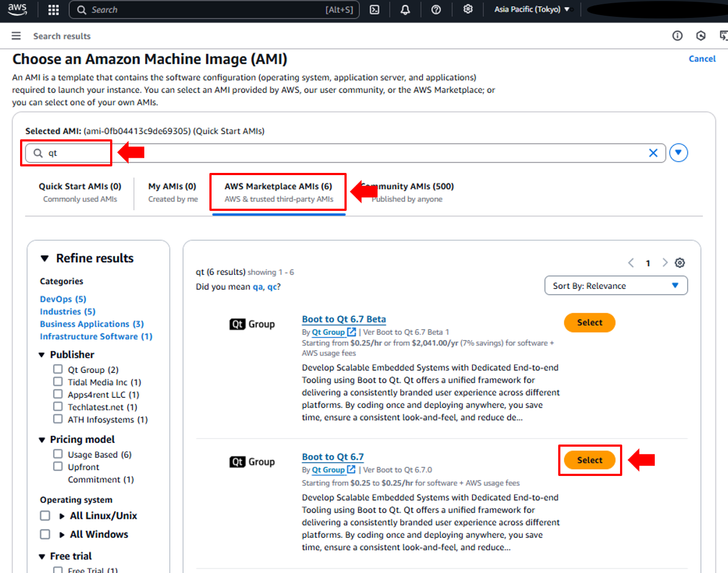Open the help question mark menu
Viewport: 728px width, 573px height.
(436, 10)
